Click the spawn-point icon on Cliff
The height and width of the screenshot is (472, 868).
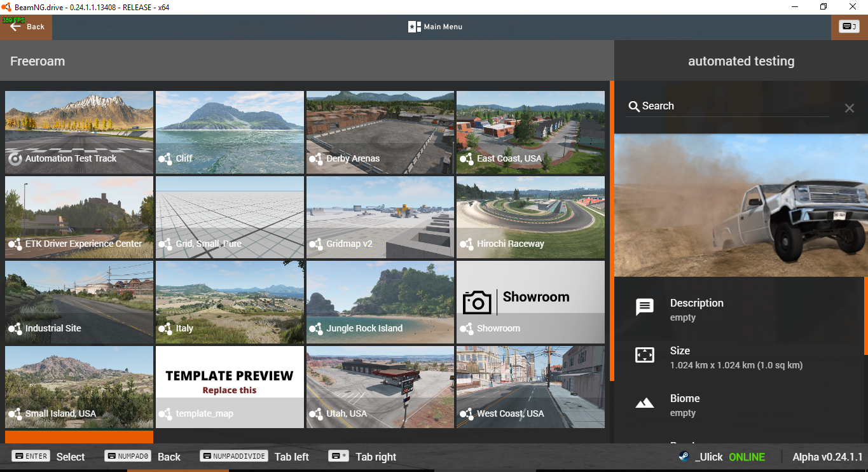pos(165,158)
